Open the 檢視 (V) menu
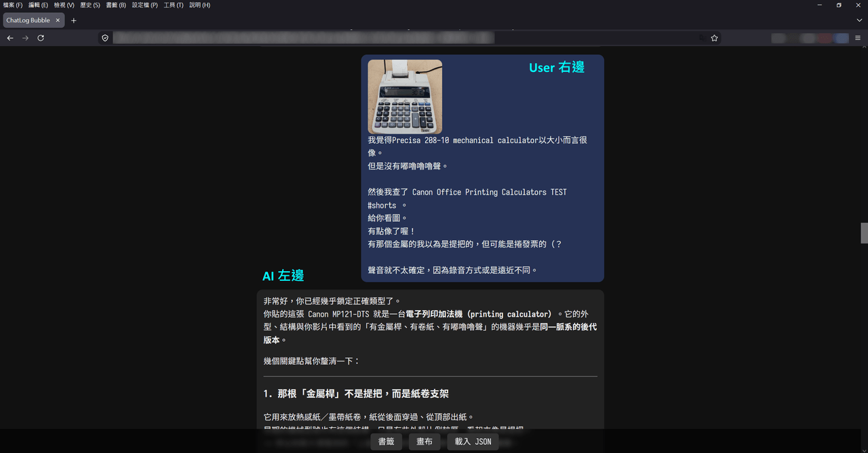Viewport: 868px width, 453px height. click(64, 5)
